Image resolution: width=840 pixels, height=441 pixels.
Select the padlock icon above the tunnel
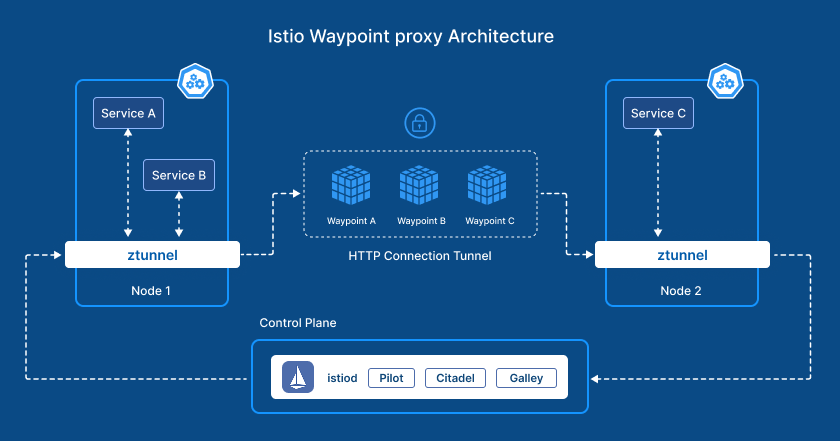coord(419,124)
